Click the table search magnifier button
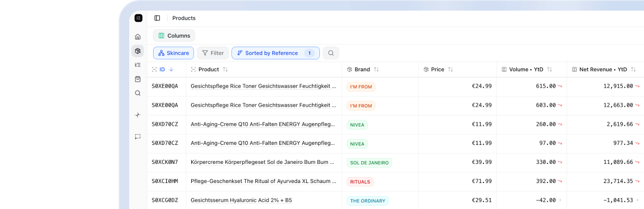The height and width of the screenshot is (209, 644). 331,53
